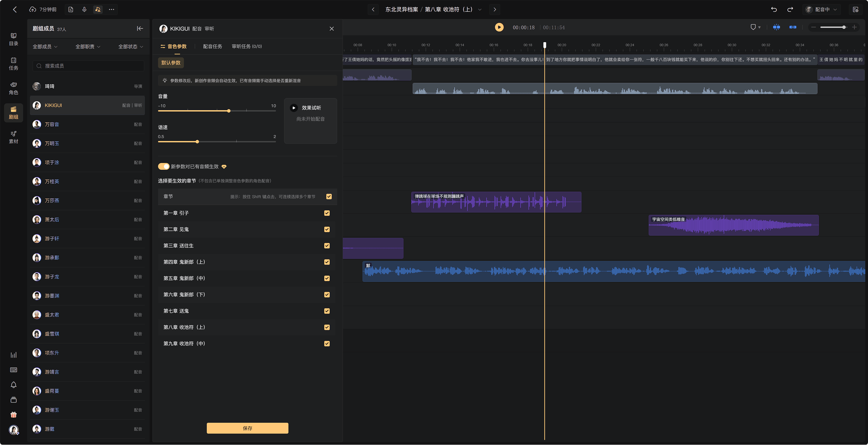The width and height of the screenshot is (868, 445).
Task: Switch to the 配音任务 tab
Action: pyautogui.click(x=212, y=46)
